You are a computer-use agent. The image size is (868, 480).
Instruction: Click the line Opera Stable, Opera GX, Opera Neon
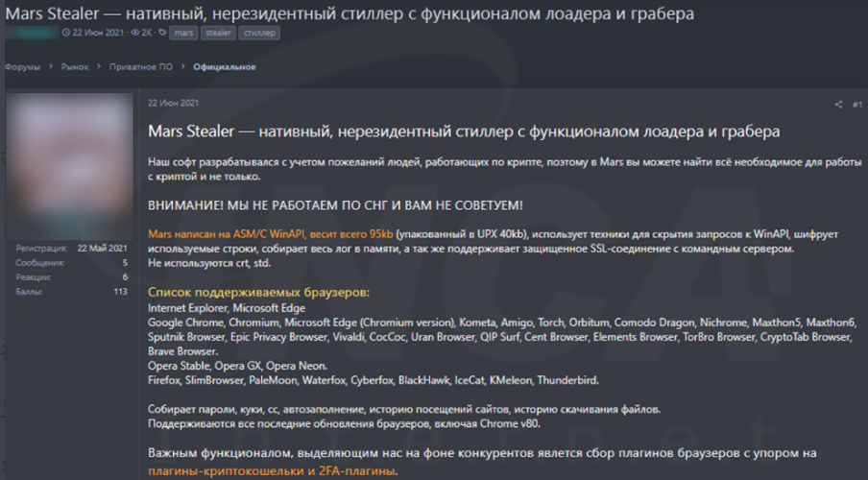click(x=237, y=366)
